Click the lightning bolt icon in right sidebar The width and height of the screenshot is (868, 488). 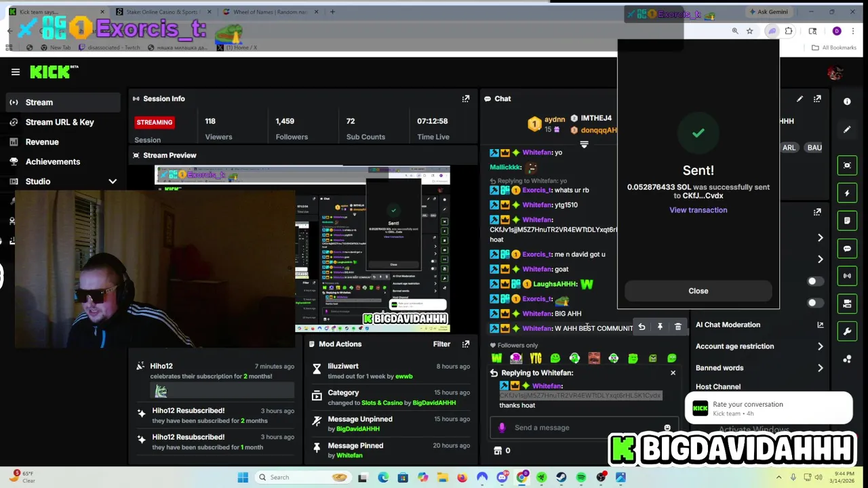(847, 193)
